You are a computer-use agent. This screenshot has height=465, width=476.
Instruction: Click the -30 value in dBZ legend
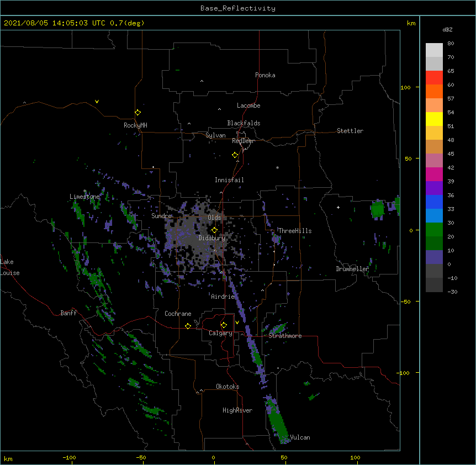coord(452,292)
